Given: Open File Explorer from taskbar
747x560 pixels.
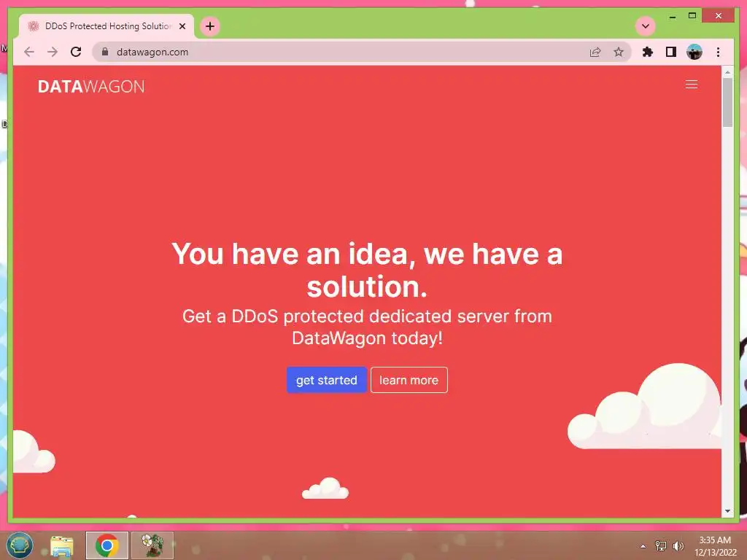Looking at the screenshot, I should tap(62, 545).
